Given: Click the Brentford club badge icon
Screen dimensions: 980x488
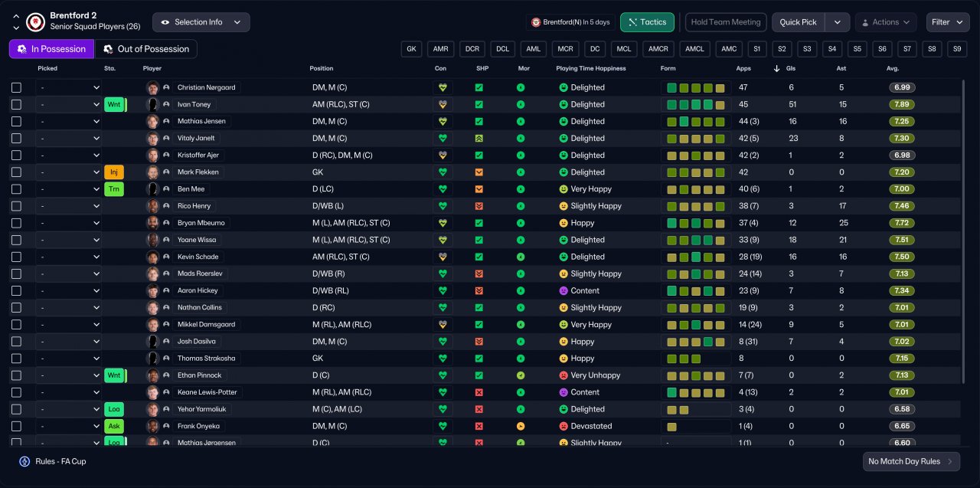Looking at the screenshot, I should [34, 22].
